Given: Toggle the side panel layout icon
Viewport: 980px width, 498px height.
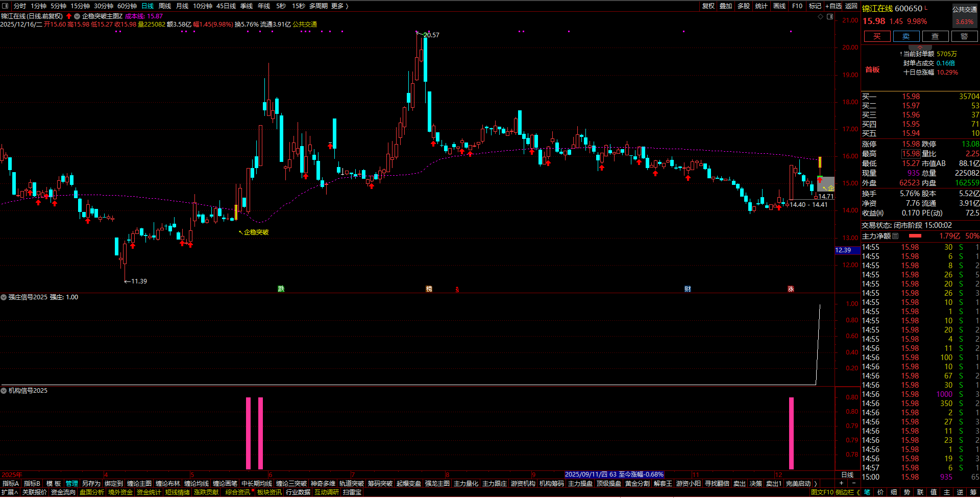Looking at the screenshot, I should [830, 17].
